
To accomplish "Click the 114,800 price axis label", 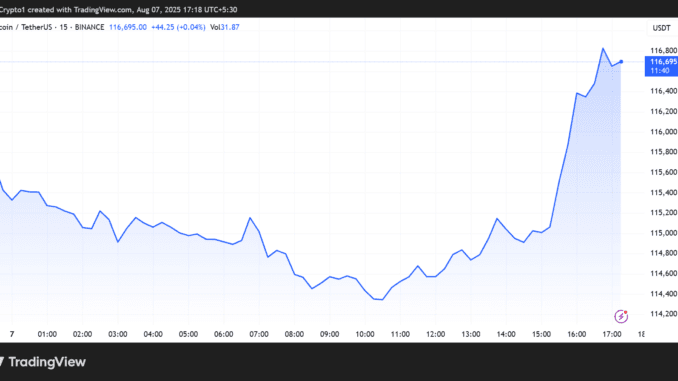I will coord(664,253).
